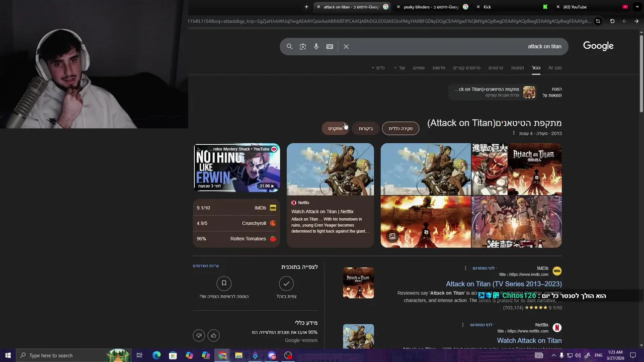Open the מצב AI mode tab
644x362 pixels.
pos(555,68)
